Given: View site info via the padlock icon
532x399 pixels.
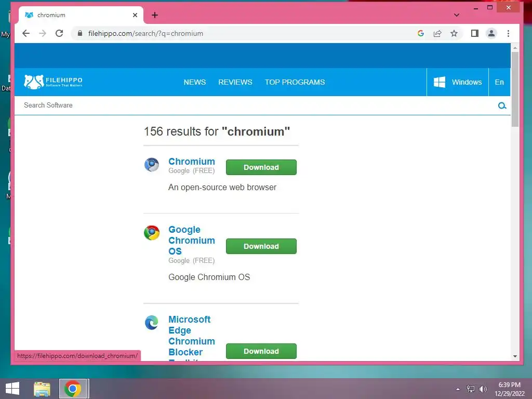Looking at the screenshot, I should point(80,33).
